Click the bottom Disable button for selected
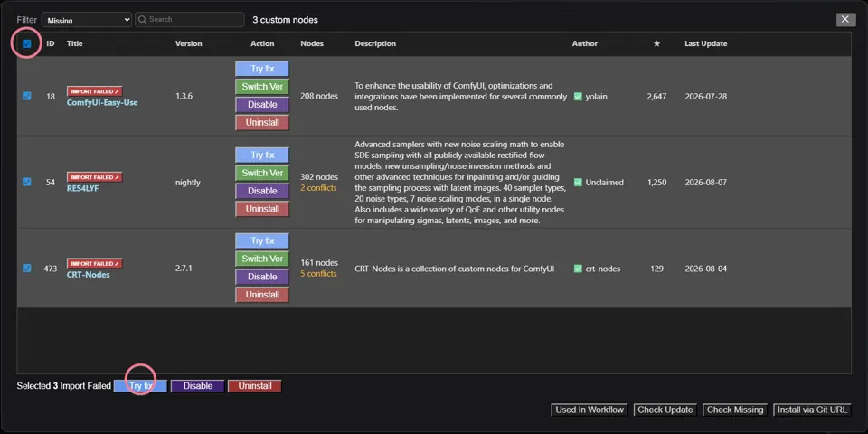The width and height of the screenshot is (868, 434). [x=198, y=386]
